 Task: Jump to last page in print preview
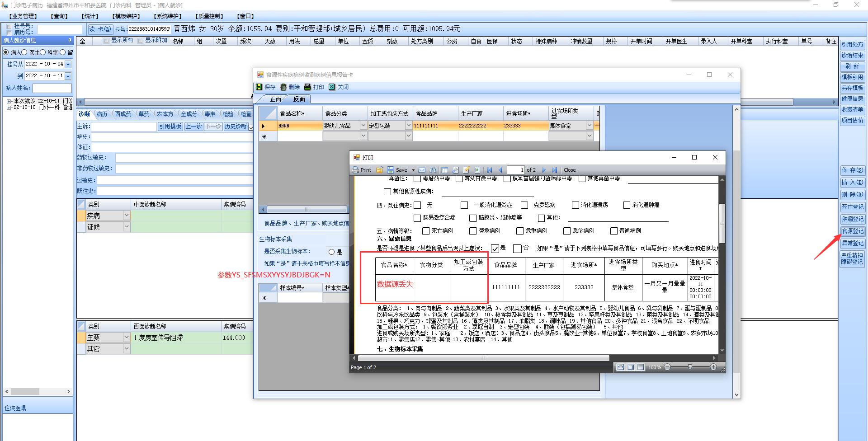point(555,170)
